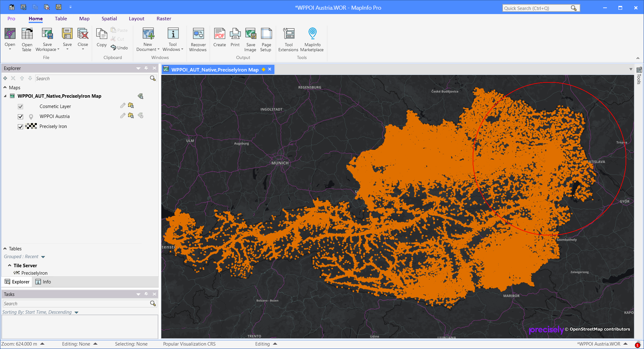Click yellow Save icon in quick access toolbar
The image size is (644, 349).
pos(58,7)
